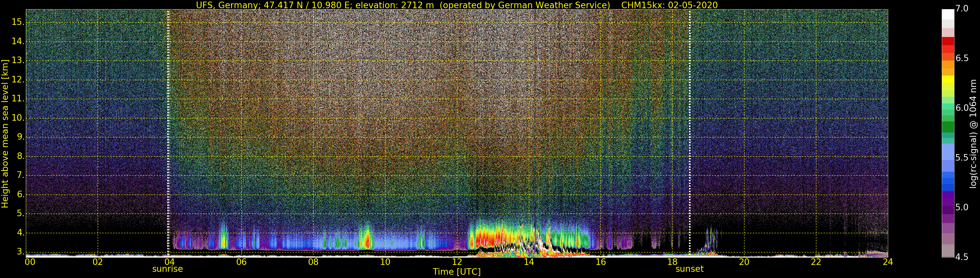This screenshot has height=278, width=980.
Task: Click the height axis tick label '9.'
Action: pyautogui.click(x=20, y=137)
